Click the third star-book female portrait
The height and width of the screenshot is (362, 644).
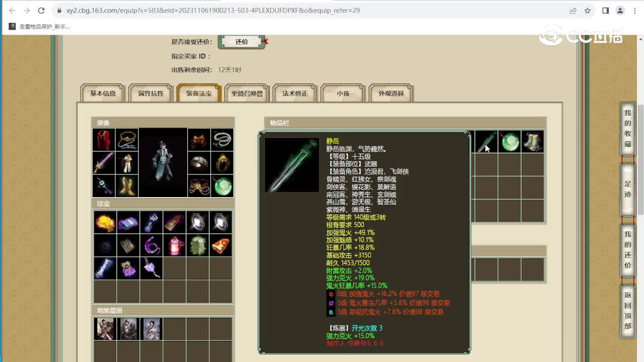point(151,329)
